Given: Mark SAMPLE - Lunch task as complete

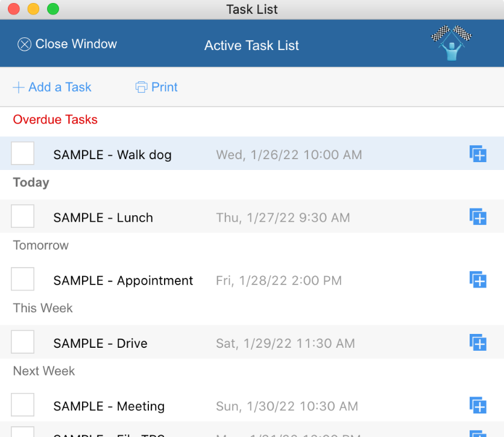Looking at the screenshot, I should [x=23, y=216].
